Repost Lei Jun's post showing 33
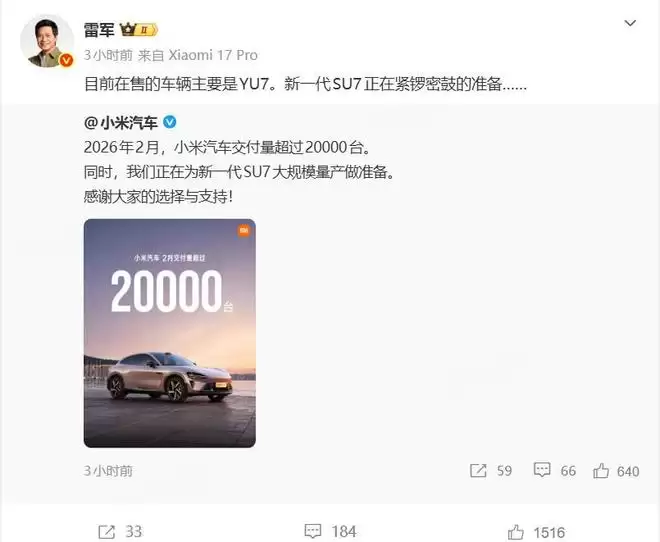Screen dimensions: 660x542 pyautogui.click(x=120, y=531)
